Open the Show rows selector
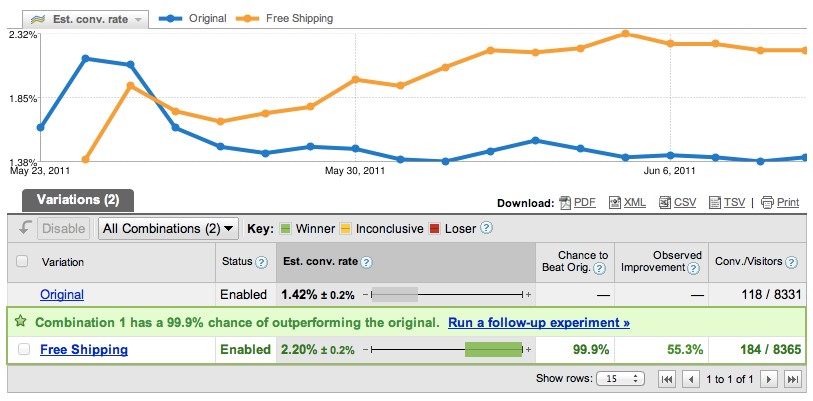Viewport: 813px width, 401px height. coord(620,379)
